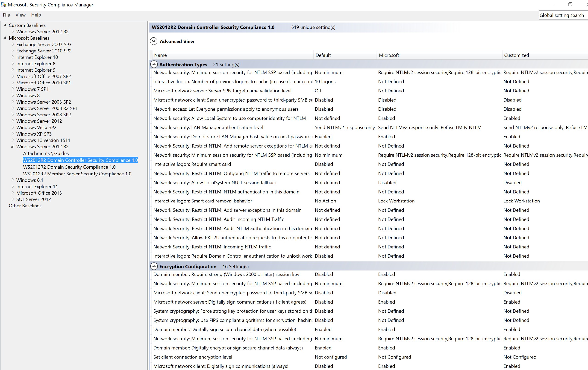Open Attachments \ Guides item
Image resolution: width=588 pixels, height=370 pixels.
tap(46, 153)
